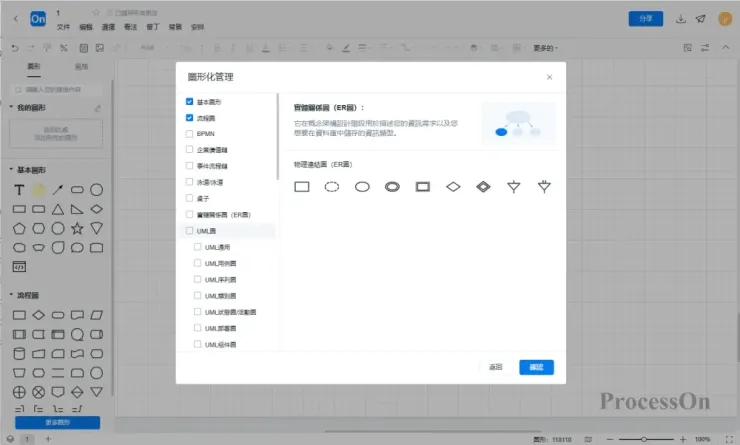
Task: Click the settings sliders toolbar icon
Action: [705, 48]
